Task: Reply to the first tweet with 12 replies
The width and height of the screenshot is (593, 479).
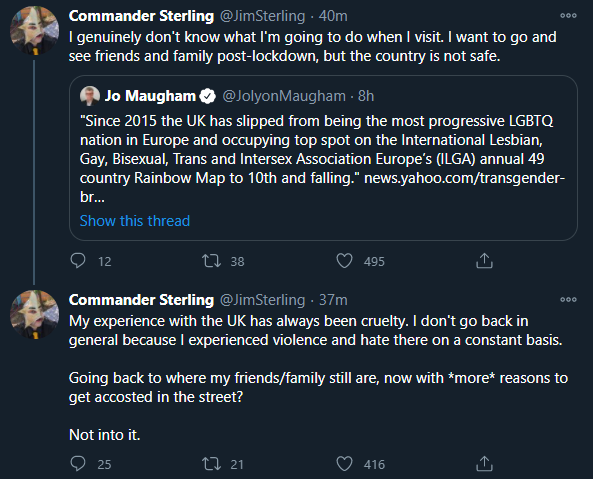Action: 78,261
